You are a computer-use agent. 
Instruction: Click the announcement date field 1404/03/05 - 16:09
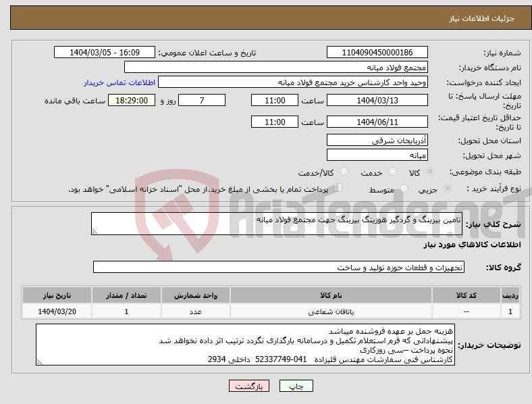(x=105, y=52)
